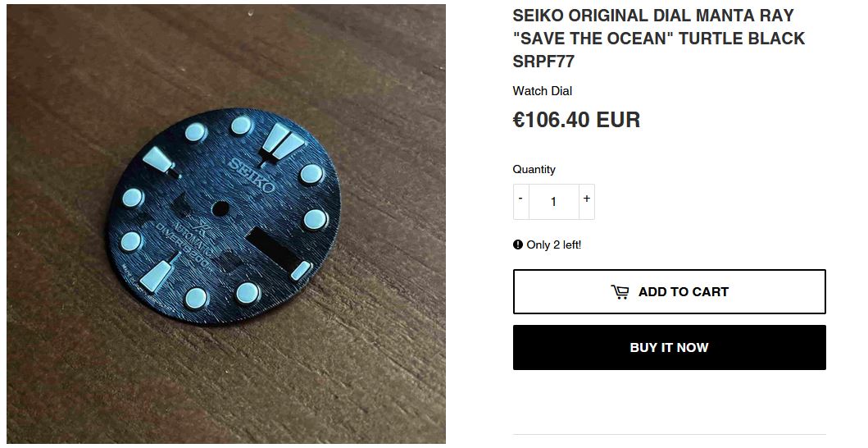Click the shopping cart icon on Add to Cart

pos(620,291)
